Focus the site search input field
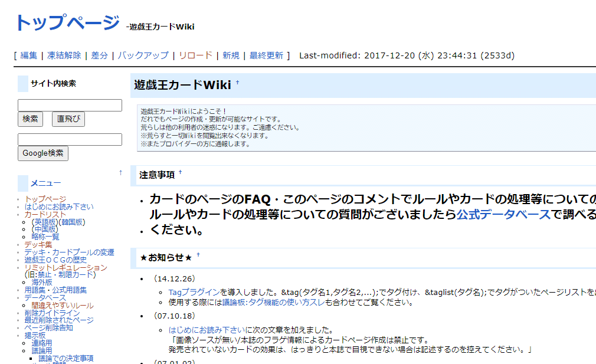 point(70,105)
